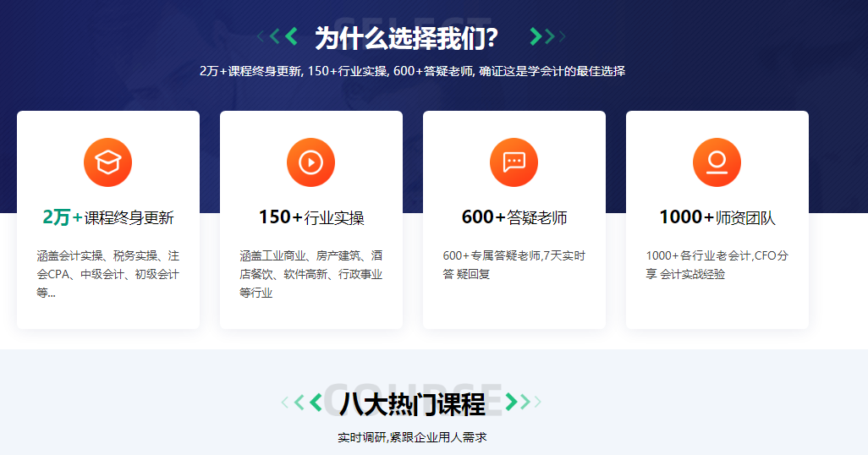Open the 1000+师资团队 card title
This screenshot has height=455, width=868.
[x=717, y=217]
